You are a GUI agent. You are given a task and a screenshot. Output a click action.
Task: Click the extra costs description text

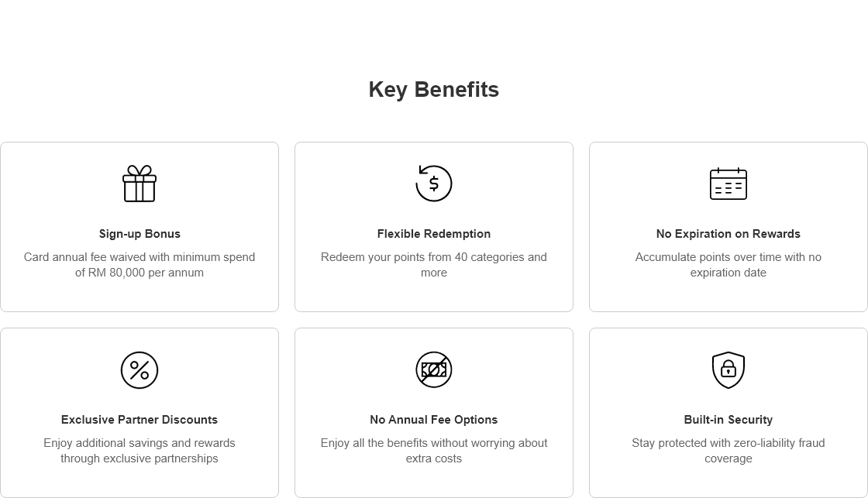434,451
